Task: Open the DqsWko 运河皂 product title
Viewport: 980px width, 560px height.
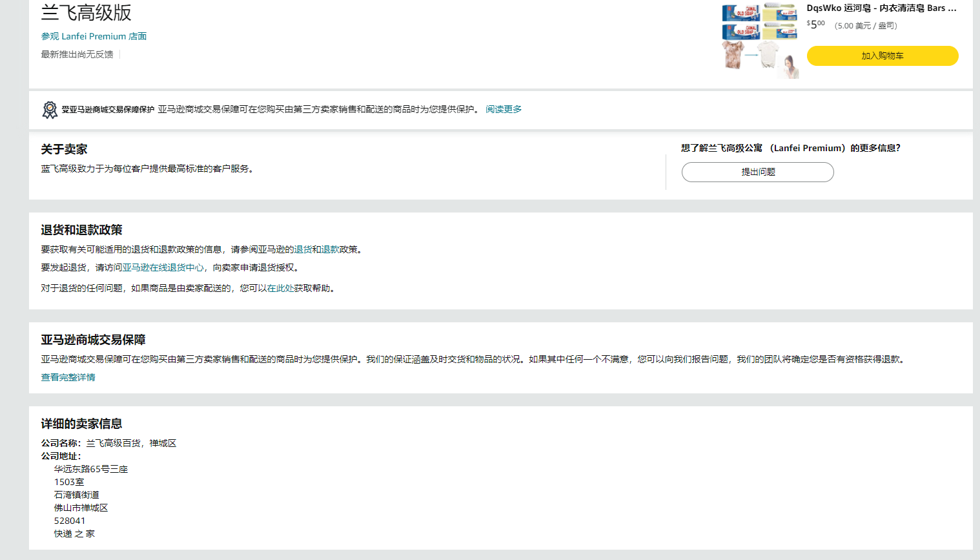Action: coord(882,8)
